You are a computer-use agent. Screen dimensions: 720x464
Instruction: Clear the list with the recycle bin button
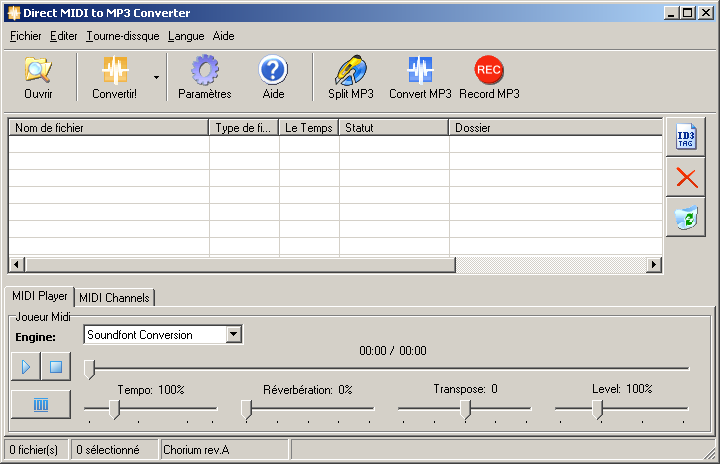(x=686, y=218)
